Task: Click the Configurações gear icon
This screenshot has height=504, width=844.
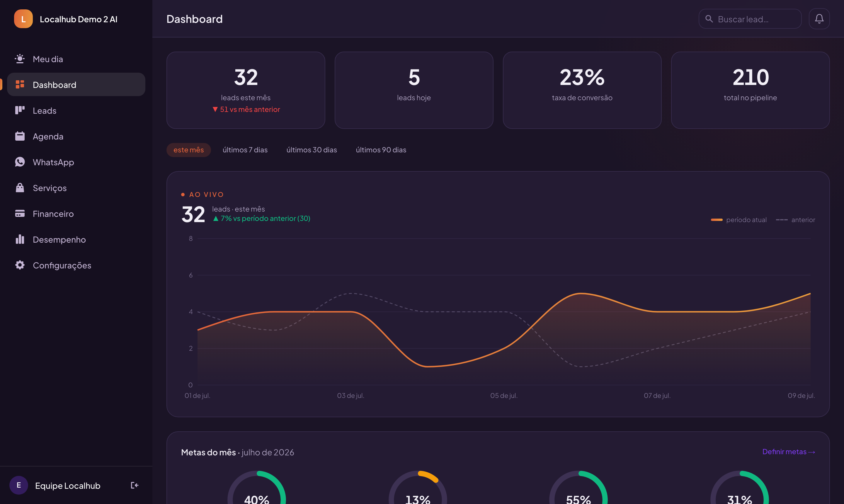Action: pyautogui.click(x=20, y=265)
